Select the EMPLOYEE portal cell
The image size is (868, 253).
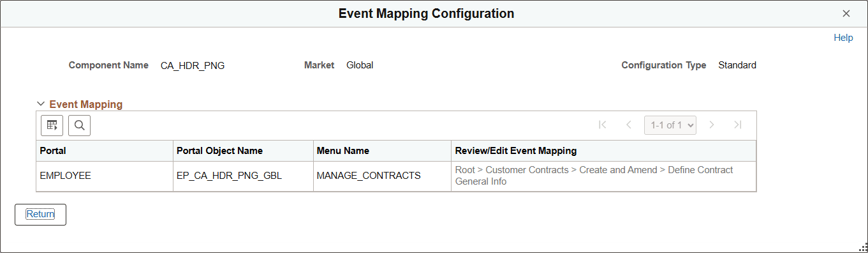point(65,176)
